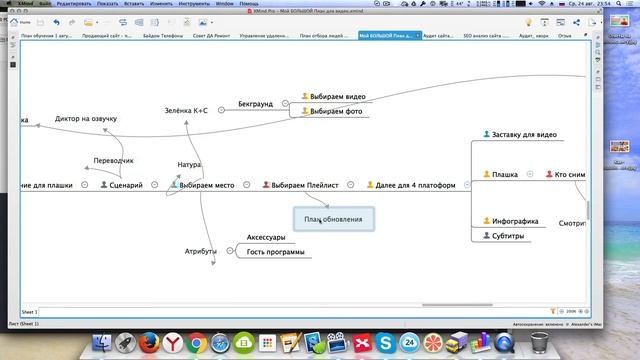This screenshot has width=640, height=360.
Task: Click the person marker on Субтитры
Action: [x=487, y=236]
